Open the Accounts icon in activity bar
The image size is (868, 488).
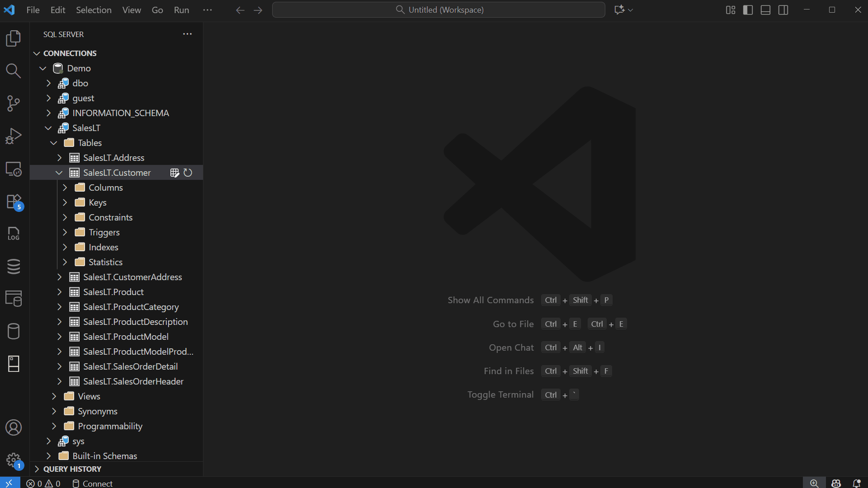click(13, 427)
